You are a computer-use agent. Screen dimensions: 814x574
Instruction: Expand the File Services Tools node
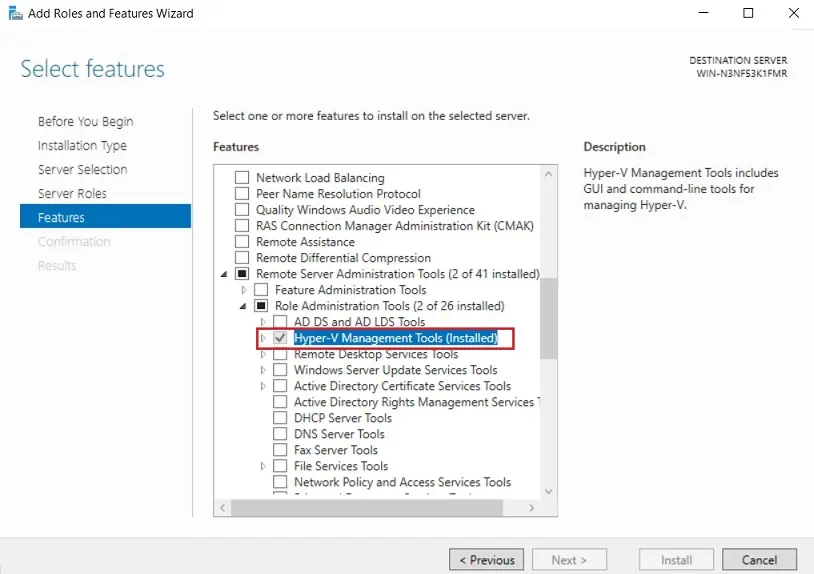click(x=263, y=466)
